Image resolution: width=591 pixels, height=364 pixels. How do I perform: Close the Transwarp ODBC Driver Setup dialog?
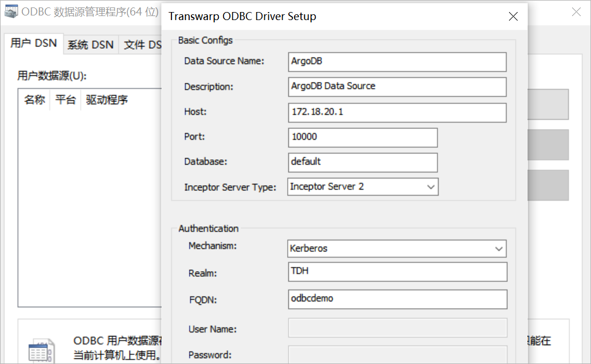pos(513,16)
